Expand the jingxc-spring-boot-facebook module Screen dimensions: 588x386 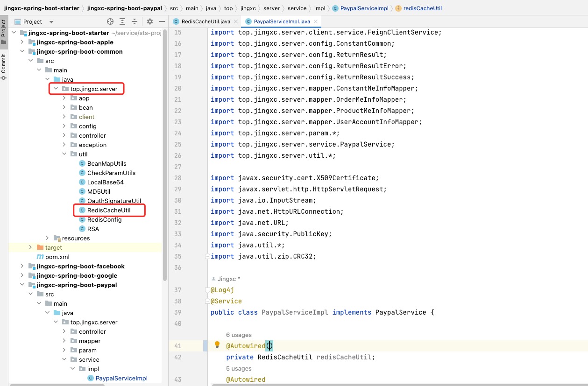point(22,266)
